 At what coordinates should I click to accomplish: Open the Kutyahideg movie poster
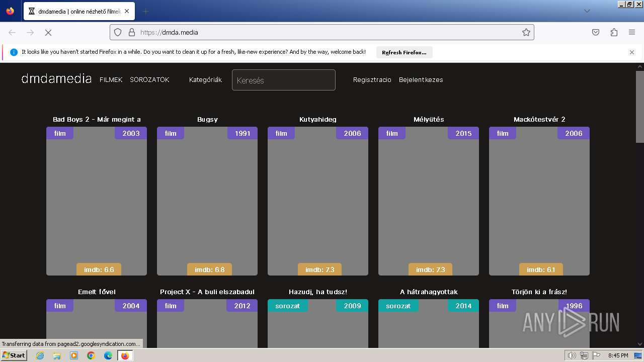coord(318,201)
